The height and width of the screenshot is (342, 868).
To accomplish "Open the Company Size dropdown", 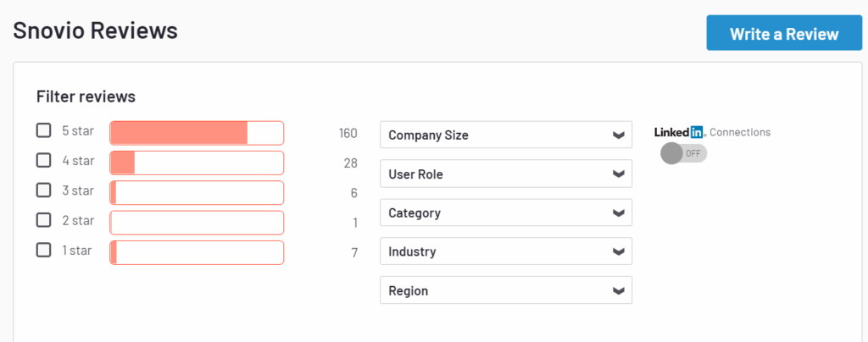I will click(x=506, y=135).
